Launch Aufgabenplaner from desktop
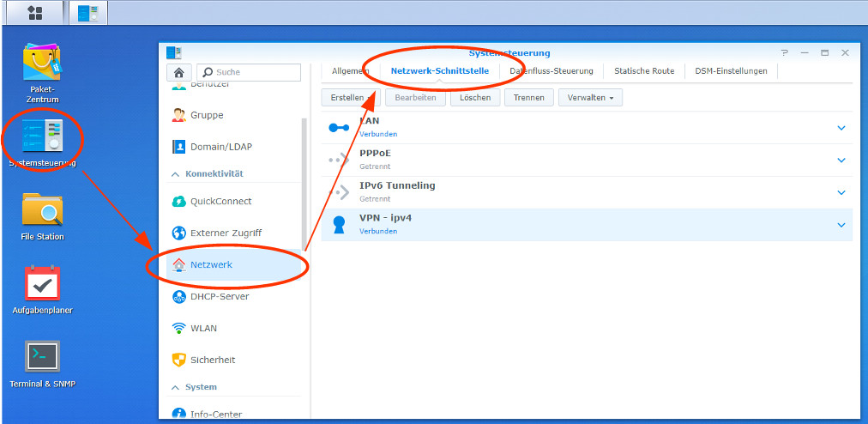Viewport: 868px width, 424px height. click(x=42, y=283)
